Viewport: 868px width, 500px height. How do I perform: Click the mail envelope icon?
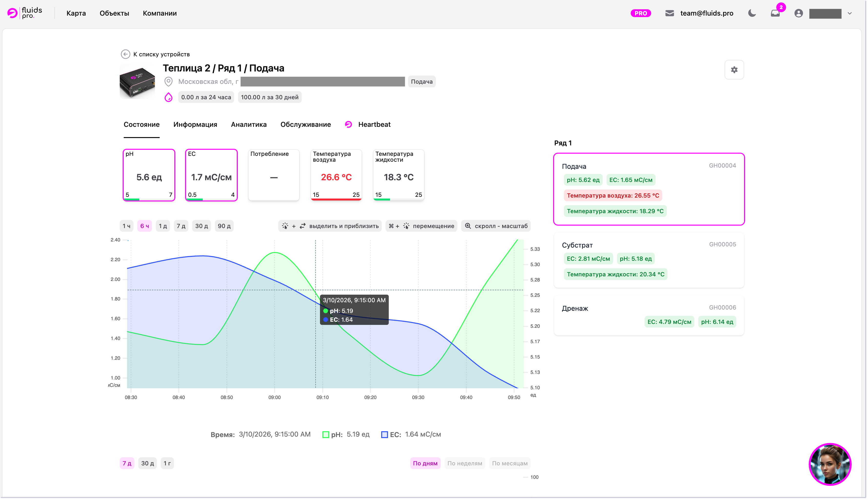click(669, 13)
